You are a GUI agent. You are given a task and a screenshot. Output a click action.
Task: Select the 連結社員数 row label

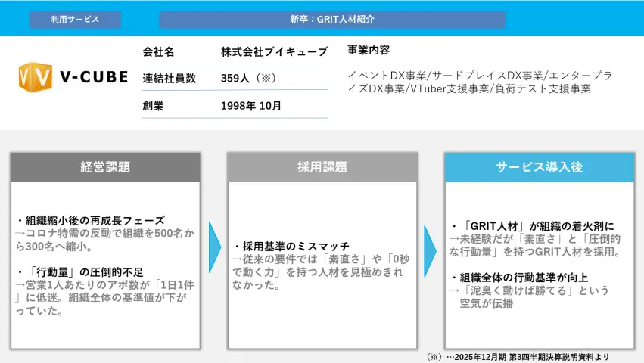click(x=170, y=78)
